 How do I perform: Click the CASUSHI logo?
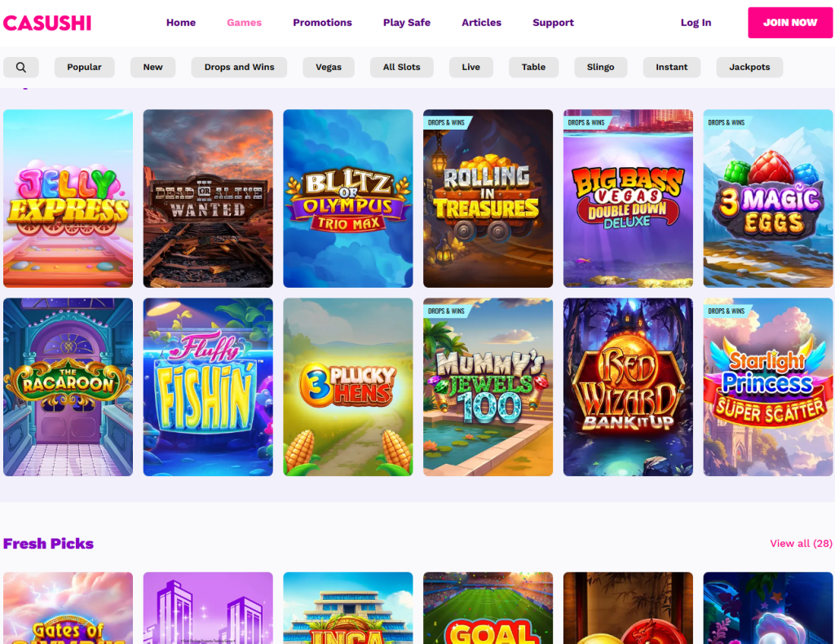point(46,23)
